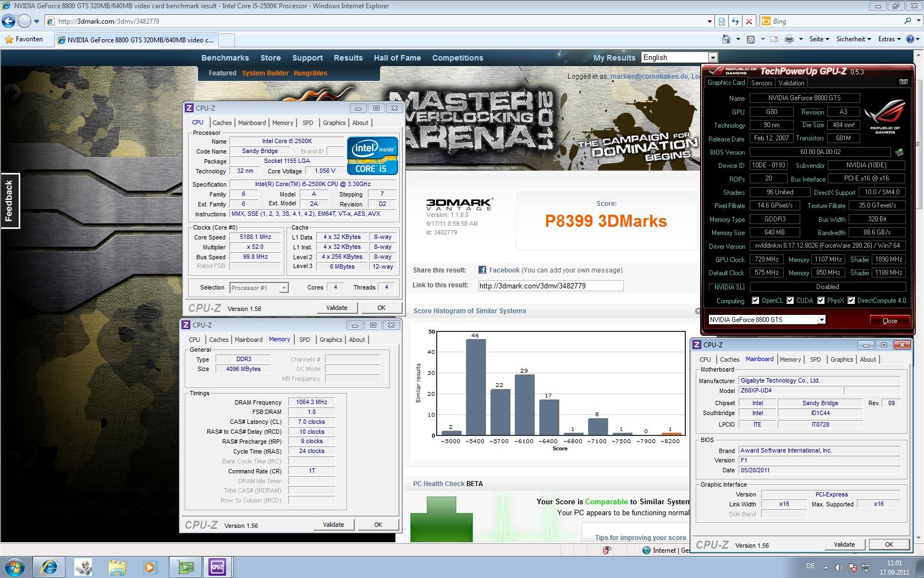Open NVIDIA GeForce 8800 GTS device dropdown
This screenshot has height=578, width=924.
point(767,320)
